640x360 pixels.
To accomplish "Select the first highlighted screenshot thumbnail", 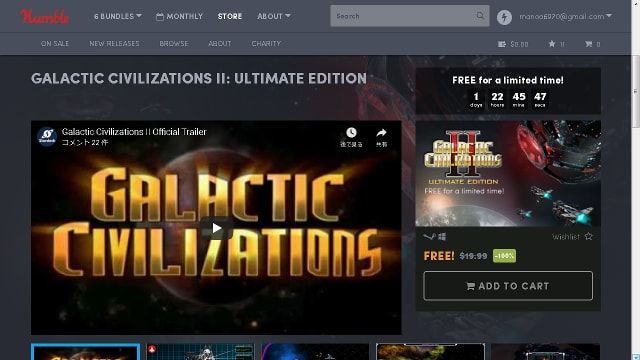I will [x=85, y=352].
